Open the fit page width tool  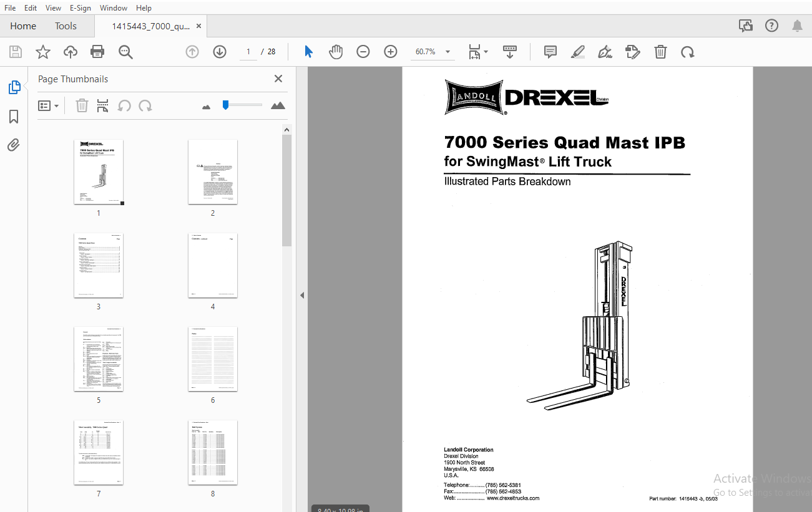(475, 52)
